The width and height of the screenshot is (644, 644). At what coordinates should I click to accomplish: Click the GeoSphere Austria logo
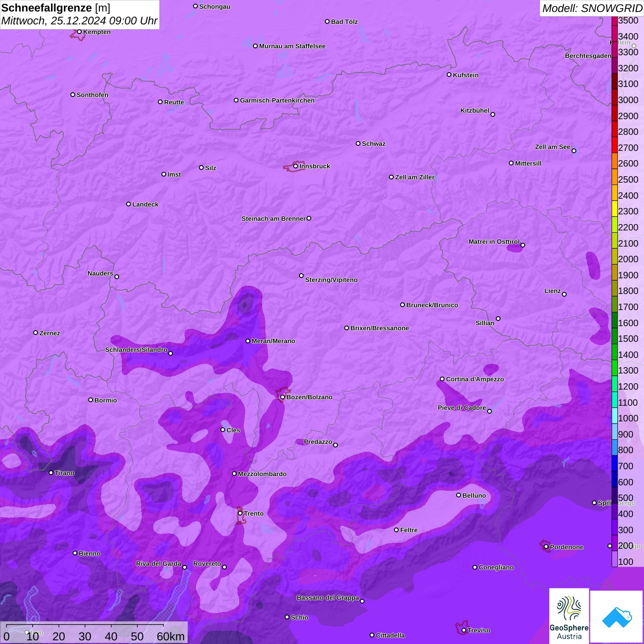coord(569,615)
